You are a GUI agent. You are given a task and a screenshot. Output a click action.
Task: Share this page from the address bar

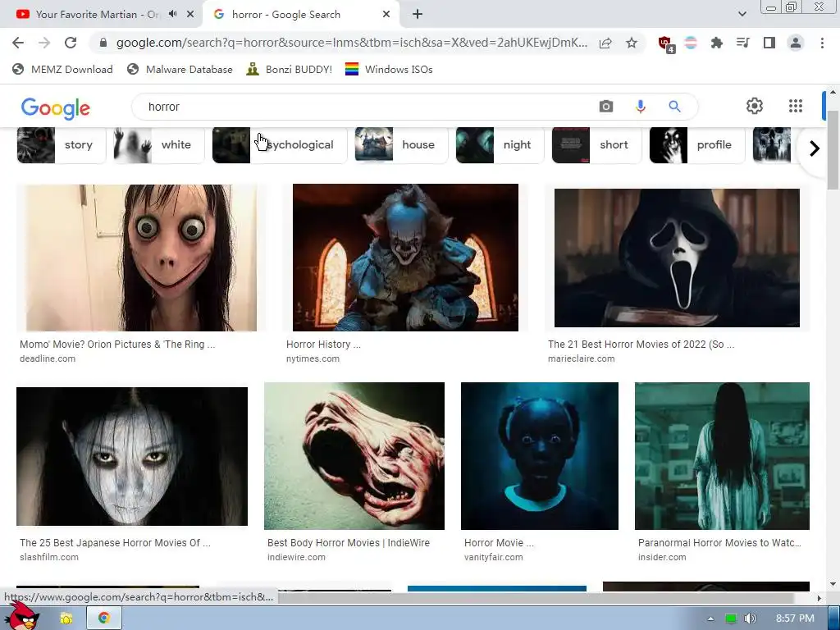[605, 43]
